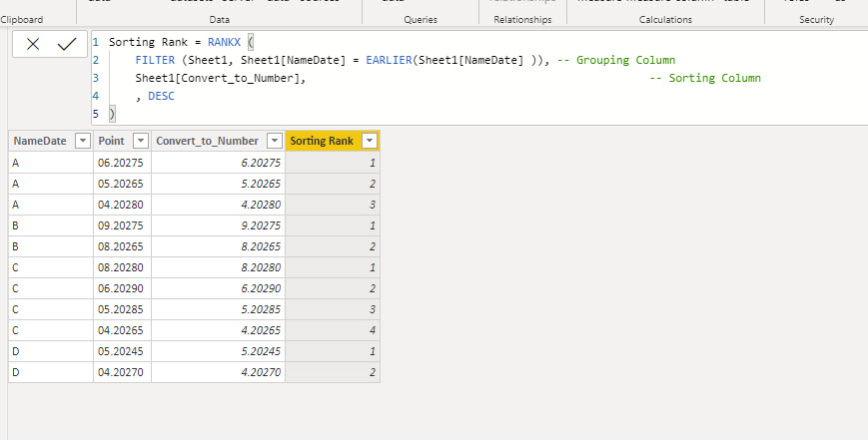Select Convert_to_Number cell 6.20290
Viewport: 868px width, 440px height.
[x=218, y=288]
